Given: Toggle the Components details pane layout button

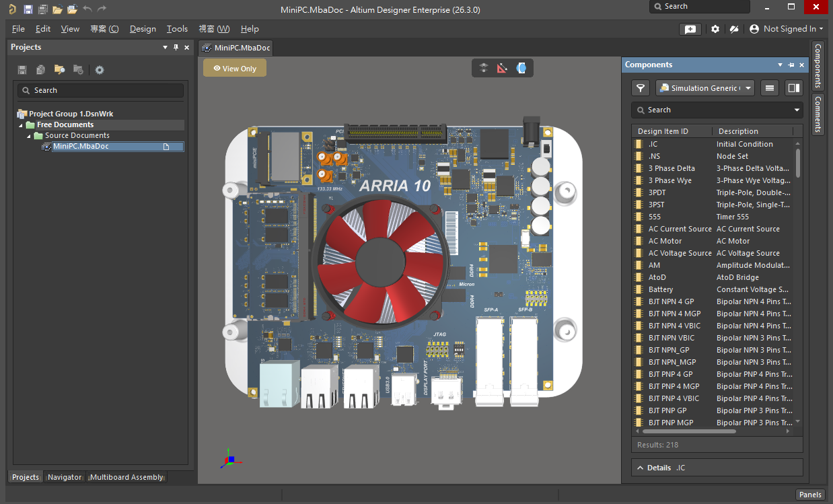Looking at the screenshot, I should click(x=794, y=88).
